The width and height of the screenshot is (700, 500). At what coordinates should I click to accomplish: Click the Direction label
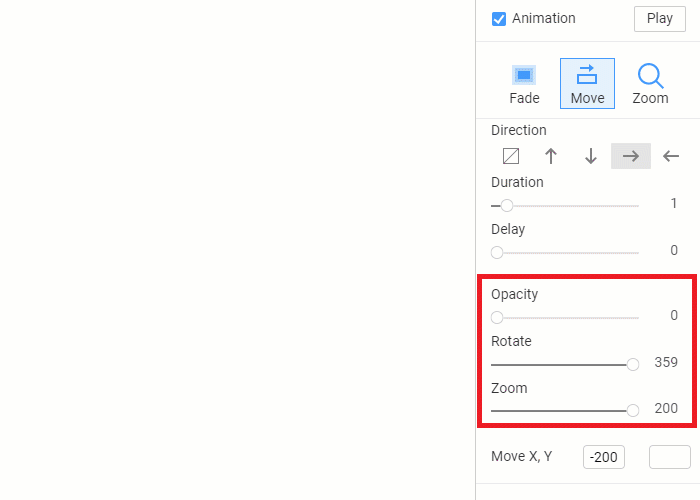click(x=519, y=130)
